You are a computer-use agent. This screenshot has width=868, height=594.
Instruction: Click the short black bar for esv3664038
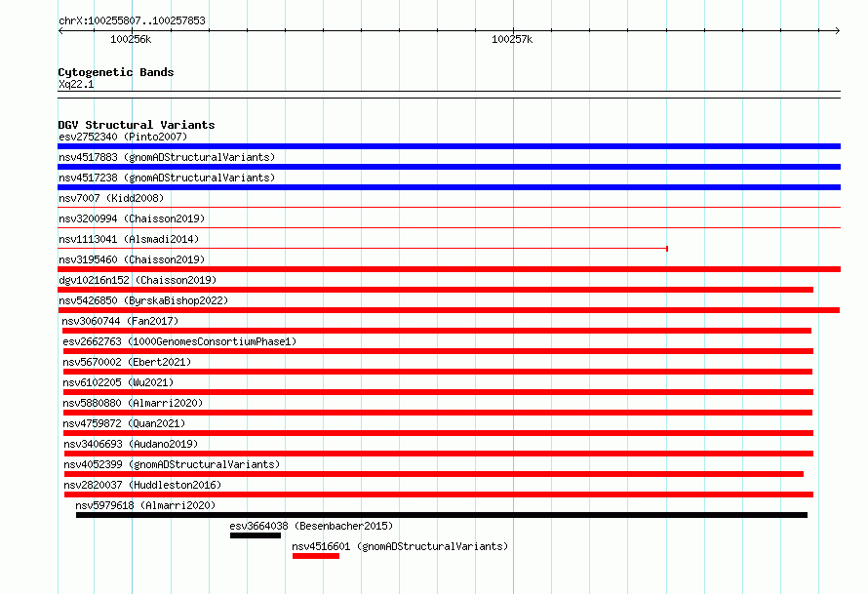pos(256,535)
